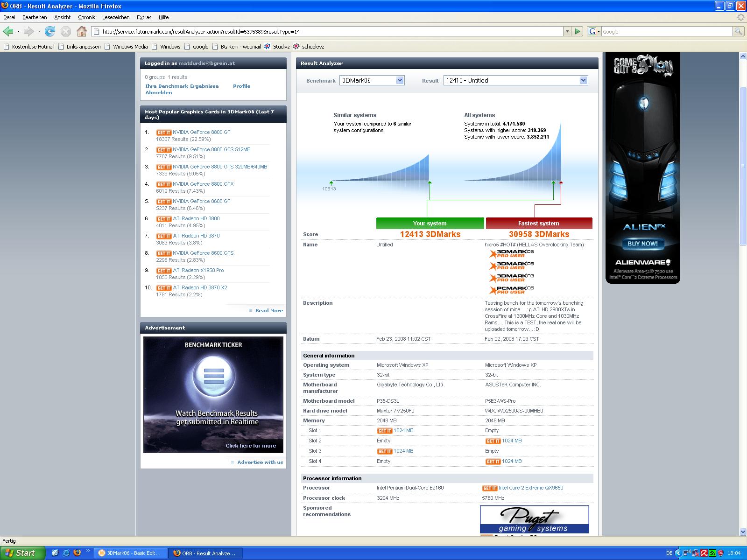Open the Result '12413 - Untitled' dropdown

(x=515, y=80)
